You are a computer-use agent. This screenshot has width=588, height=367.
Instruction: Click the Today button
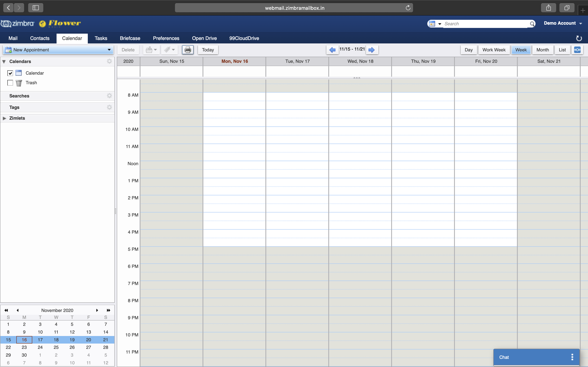208,50
